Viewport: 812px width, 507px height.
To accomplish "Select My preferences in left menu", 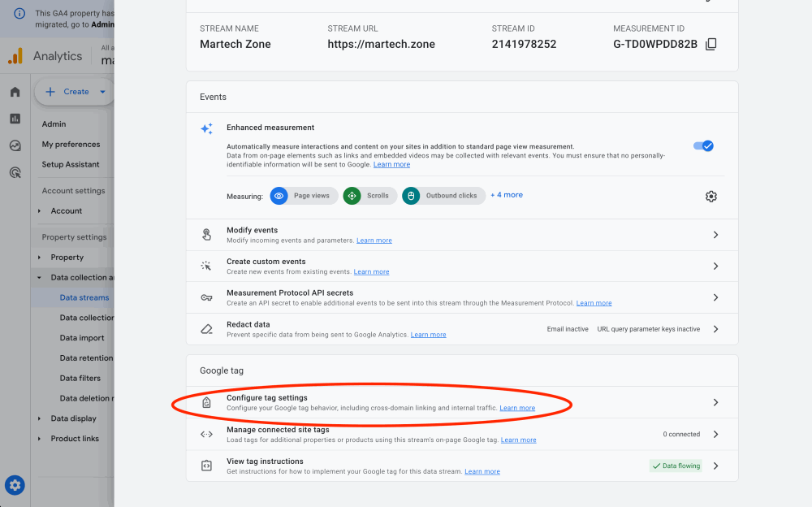I will pos(71,145).
